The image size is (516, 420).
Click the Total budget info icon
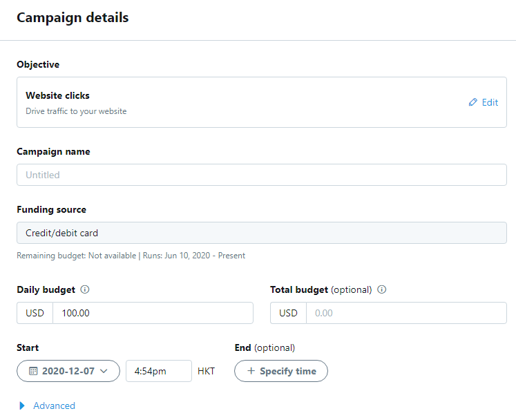click(382, 289)
